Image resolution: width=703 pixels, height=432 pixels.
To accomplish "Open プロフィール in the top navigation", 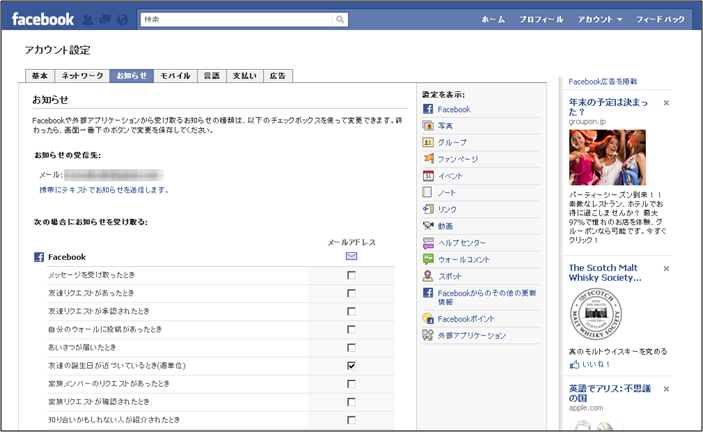I will tap(541, 19).
